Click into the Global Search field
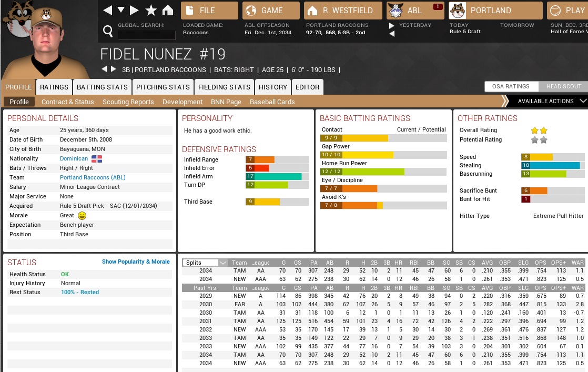The width and height of the screenshot is (588, 372). [x=146, y=35]
